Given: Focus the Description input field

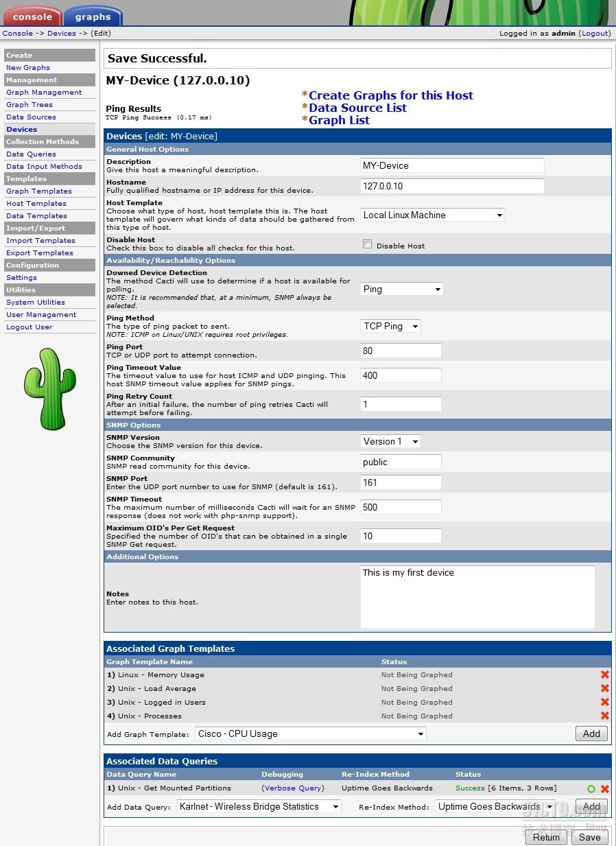Looking at the screenshot, I should (452, 165).
